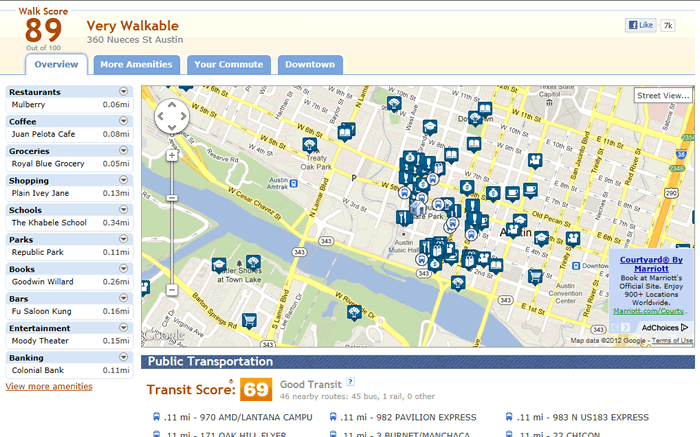The image size is (700, 437).
Task: Zoom in with the map plus button
Action: [x=172, y=155]
